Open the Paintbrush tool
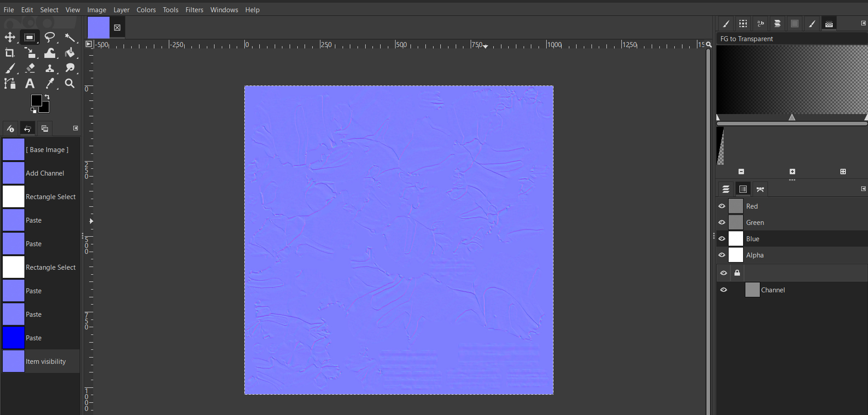 click(x=10, y=68)
